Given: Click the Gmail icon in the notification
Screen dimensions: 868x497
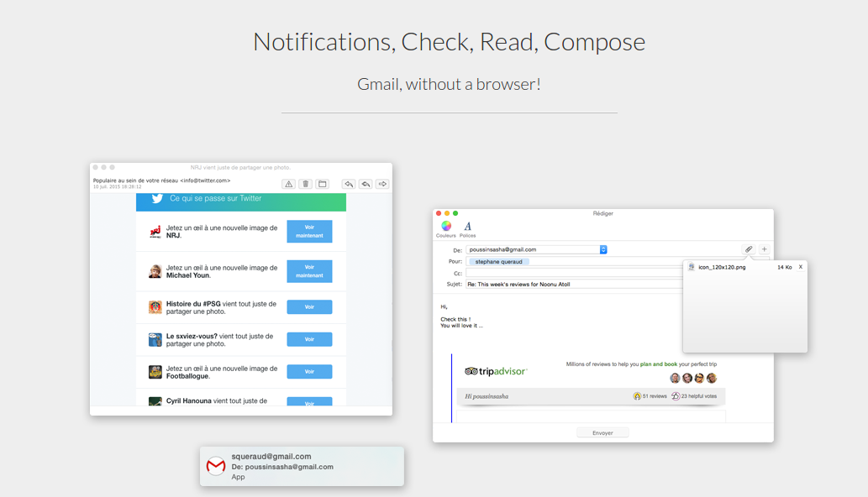Looking at the screenshot, I should (x=216, y=466).
